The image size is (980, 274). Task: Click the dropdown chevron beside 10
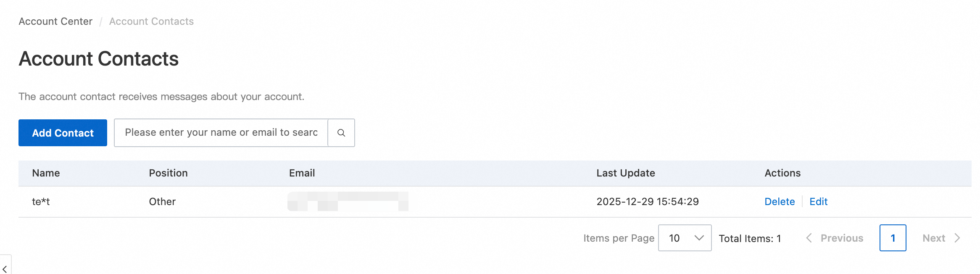699,238
